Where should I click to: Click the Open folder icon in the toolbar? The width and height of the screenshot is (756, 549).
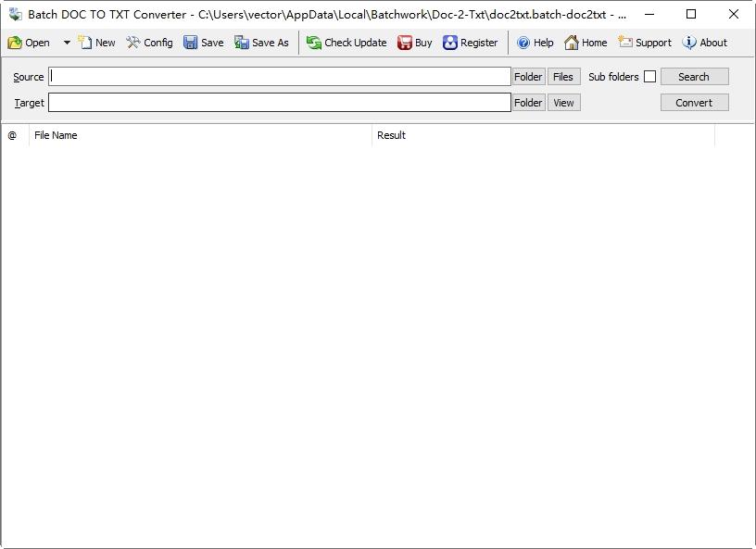pos(15,43)
